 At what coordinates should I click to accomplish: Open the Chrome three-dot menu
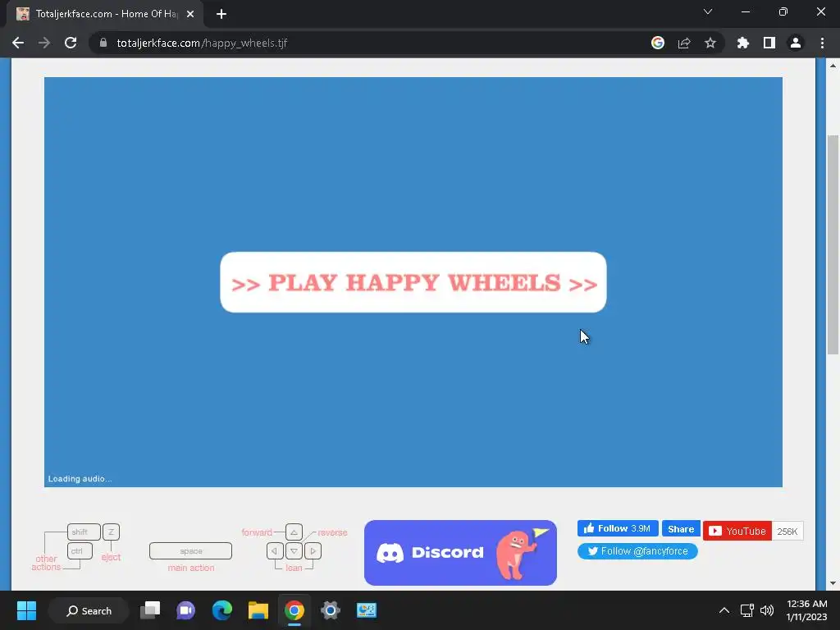click(x=822, y=43)
